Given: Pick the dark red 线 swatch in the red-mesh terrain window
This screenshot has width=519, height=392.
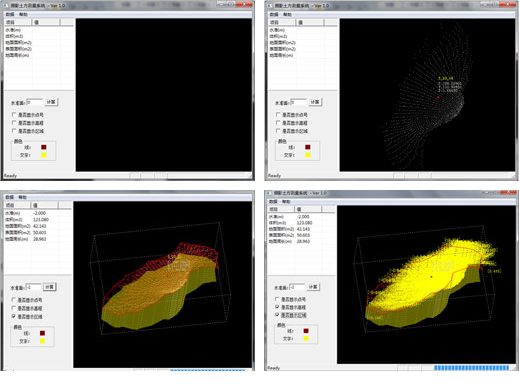Looking at the screenshot, I should coord(42,333).
